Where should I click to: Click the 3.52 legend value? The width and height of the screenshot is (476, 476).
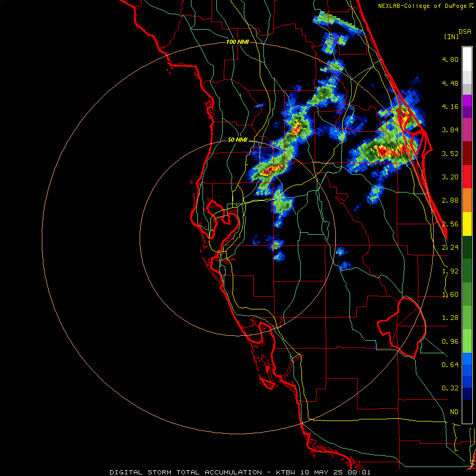tap(450, 153)
